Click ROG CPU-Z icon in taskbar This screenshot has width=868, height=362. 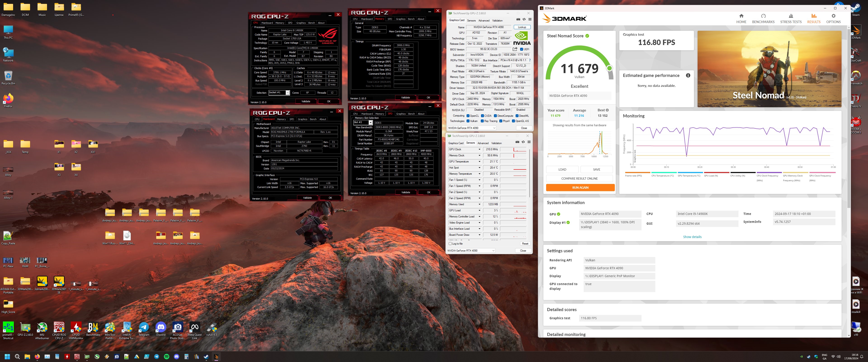(x=77, y=357)
